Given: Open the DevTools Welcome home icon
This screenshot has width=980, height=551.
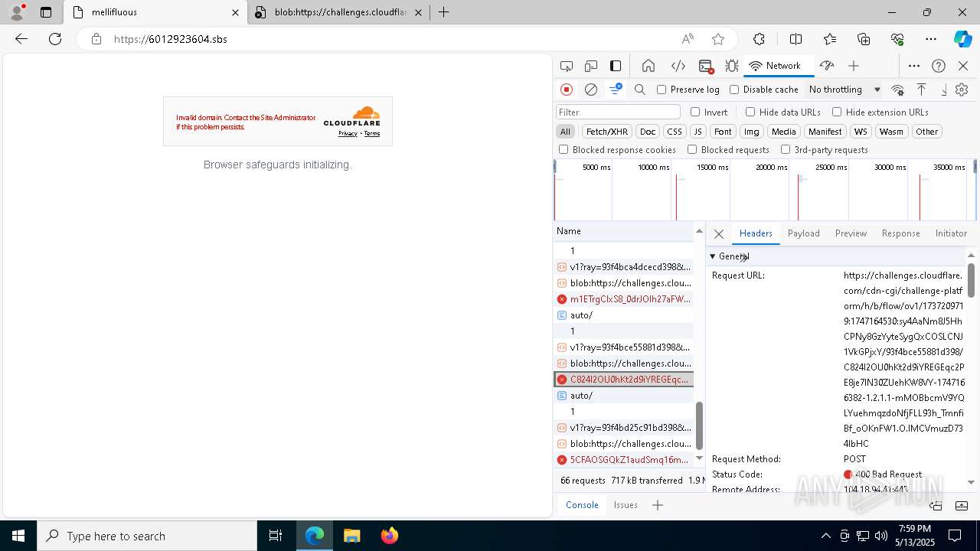Looking at the screenshot, I should [648, 66].
